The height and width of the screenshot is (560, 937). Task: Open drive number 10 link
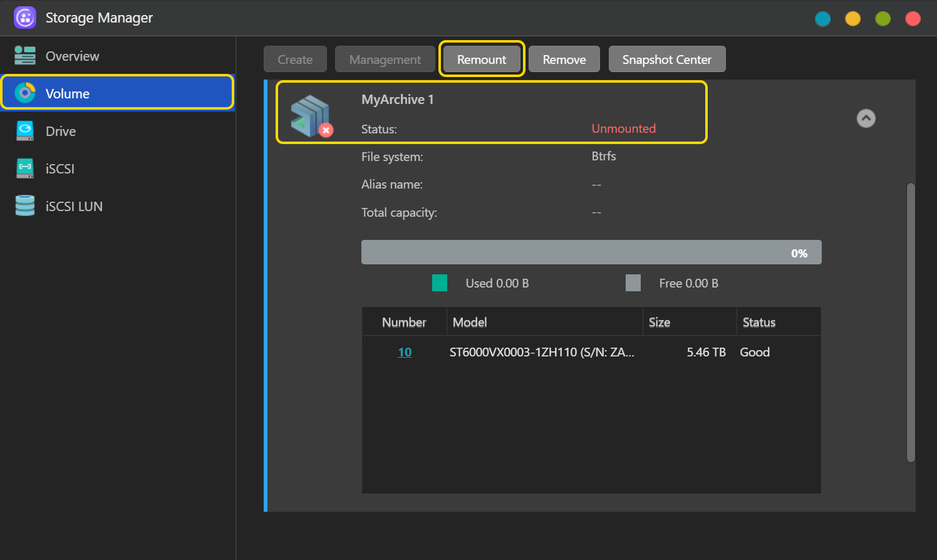[405, 352]
